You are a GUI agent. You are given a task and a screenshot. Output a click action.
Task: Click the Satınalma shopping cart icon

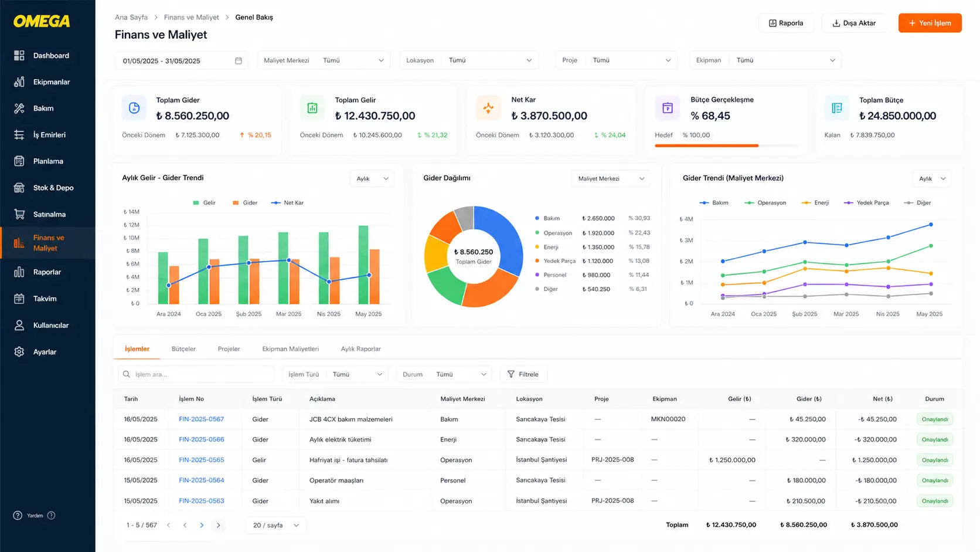(x=19, y=214)
